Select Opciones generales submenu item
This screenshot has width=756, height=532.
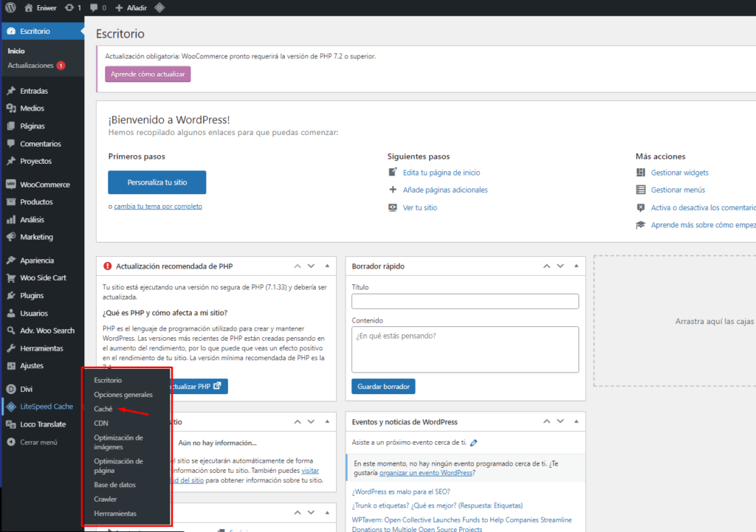click(x=123, y=395)
